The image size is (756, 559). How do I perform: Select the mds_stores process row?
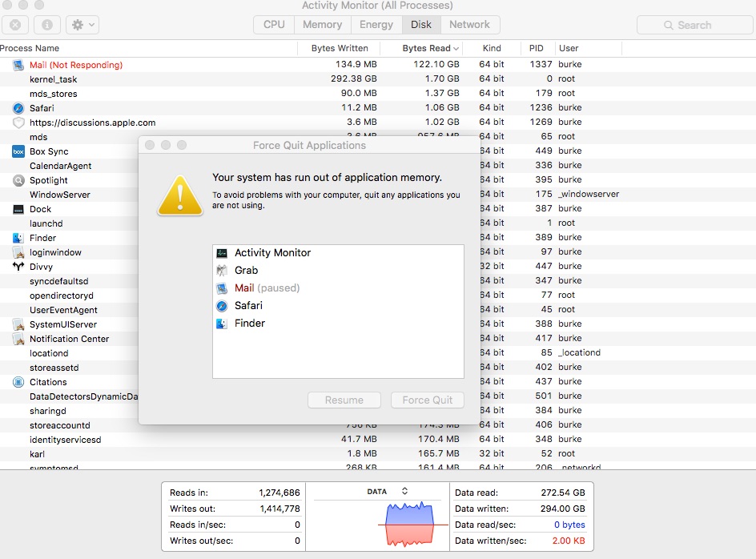(x=378, y=94)
